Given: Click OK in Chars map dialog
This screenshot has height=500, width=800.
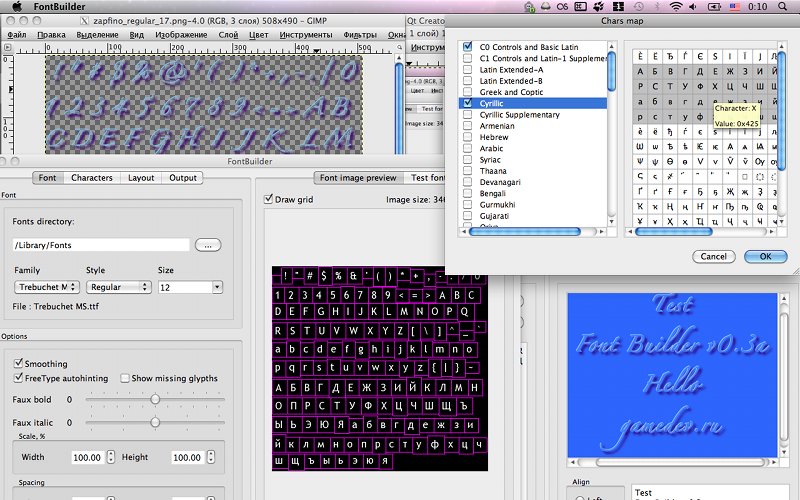Looking at the screenshot, I should (765, 256).
